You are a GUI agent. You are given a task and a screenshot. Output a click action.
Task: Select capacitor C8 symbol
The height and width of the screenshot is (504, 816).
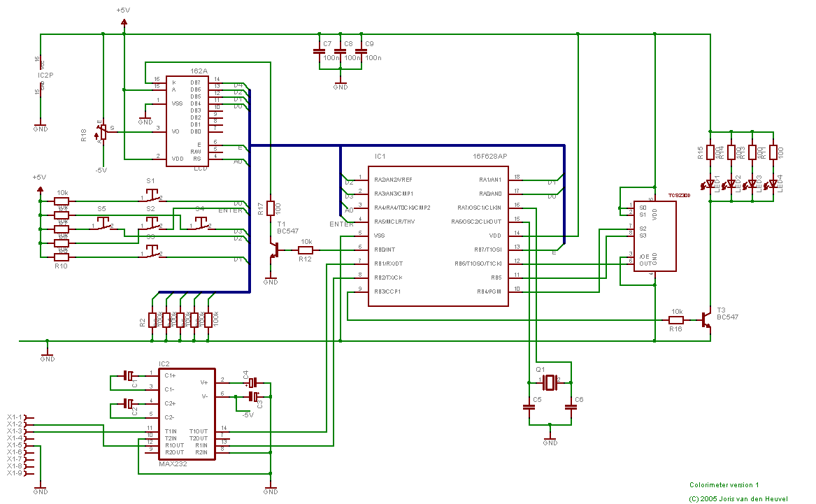point(341,52)
